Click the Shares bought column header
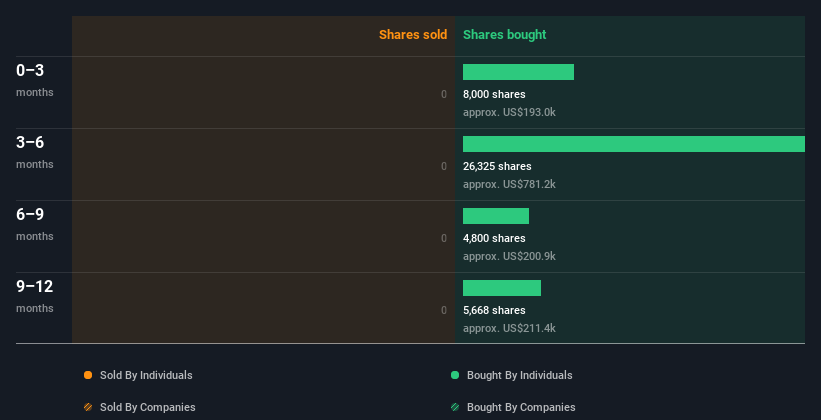Image resolution: width=821 pixels, height=420 pixels. click(x=504, y=35)
